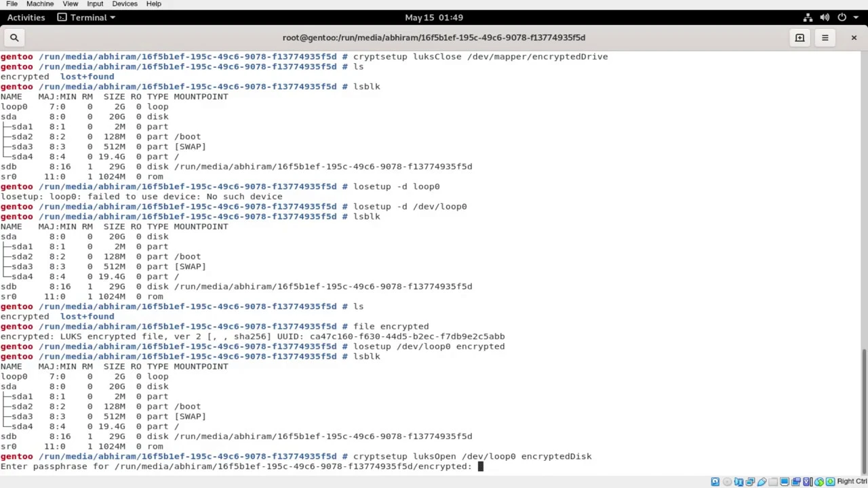Open the VirtualBox File menu
868x488 pixels.
(12, 4)
